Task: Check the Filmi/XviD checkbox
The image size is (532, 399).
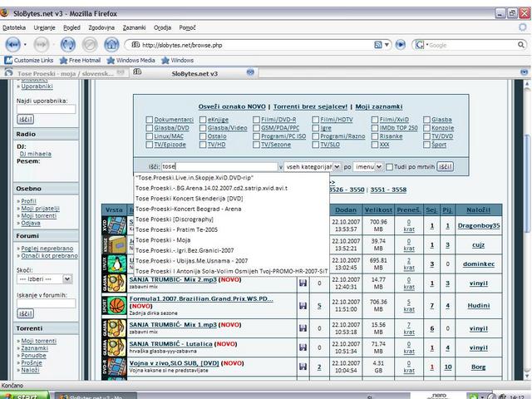Action: [375, 120]
